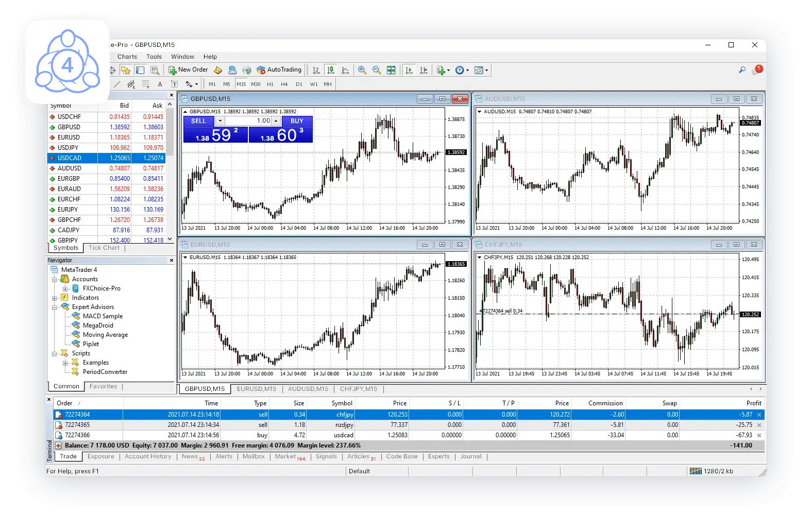
Task: Switch to the EURUSD,M15 chart tab
Action: tap(257, 389)
